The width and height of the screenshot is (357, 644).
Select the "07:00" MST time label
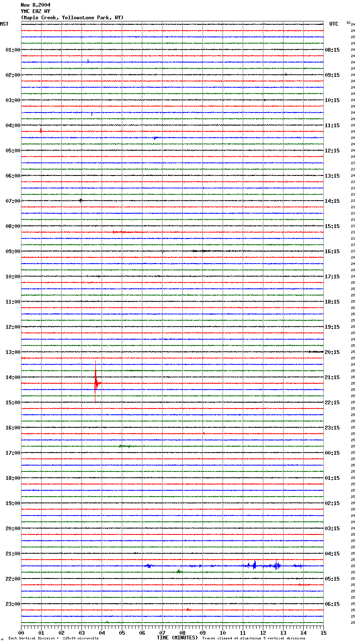(x=13, y=201)
